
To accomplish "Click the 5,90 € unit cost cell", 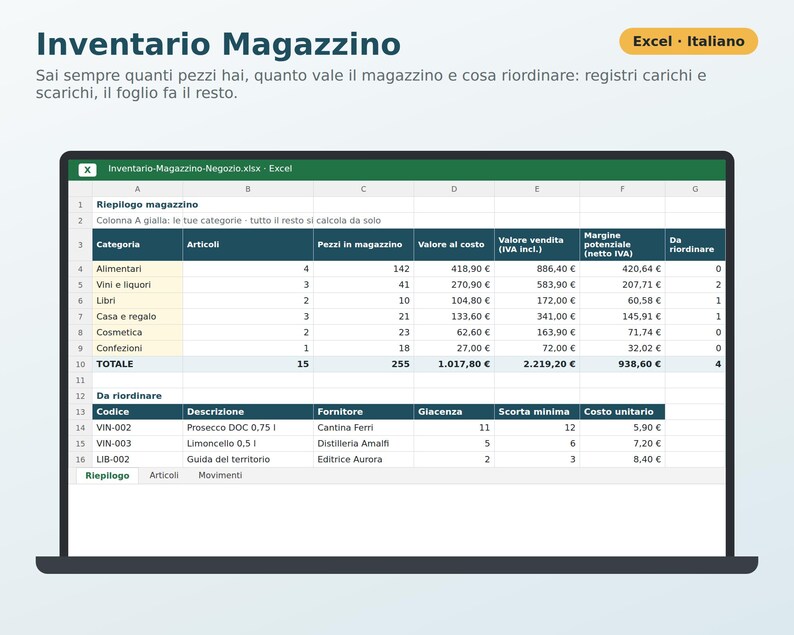I will [622, 428].
